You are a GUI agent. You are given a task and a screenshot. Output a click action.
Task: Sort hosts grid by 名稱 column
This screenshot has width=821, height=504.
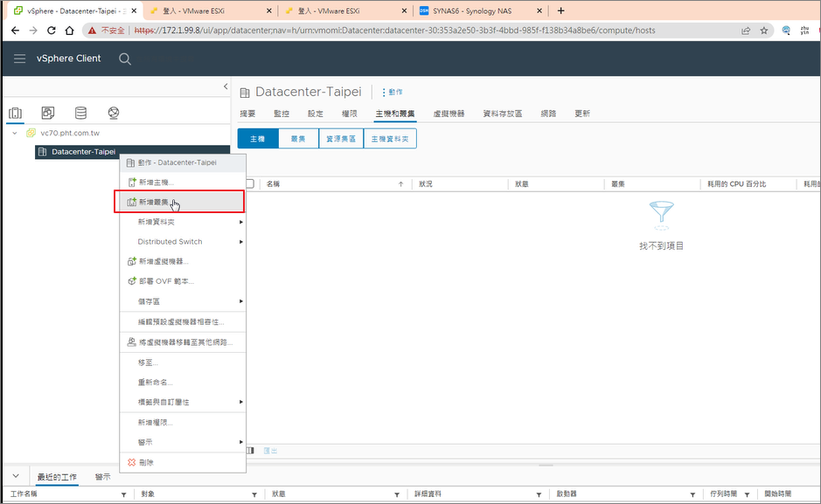(x=273, y=184)
